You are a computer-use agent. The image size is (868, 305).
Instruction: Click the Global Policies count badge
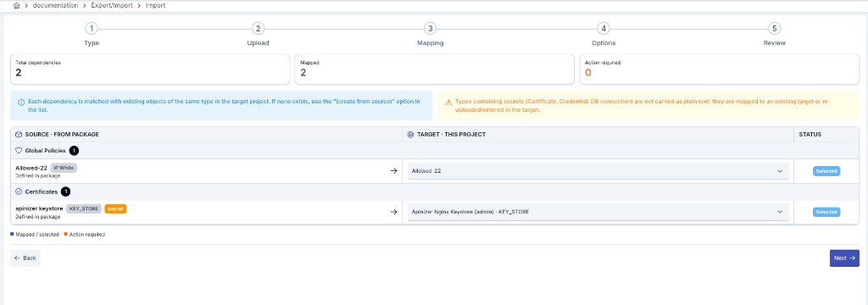[75, 151]
